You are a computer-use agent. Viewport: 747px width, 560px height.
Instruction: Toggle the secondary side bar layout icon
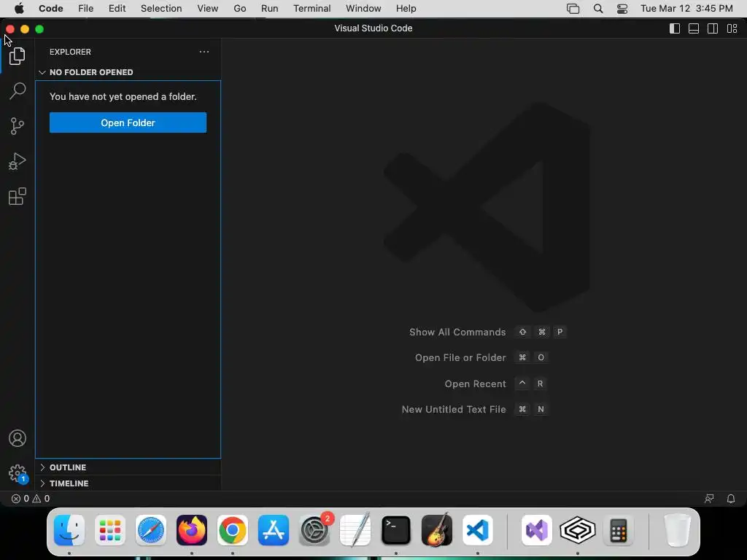tap(713, 28)
